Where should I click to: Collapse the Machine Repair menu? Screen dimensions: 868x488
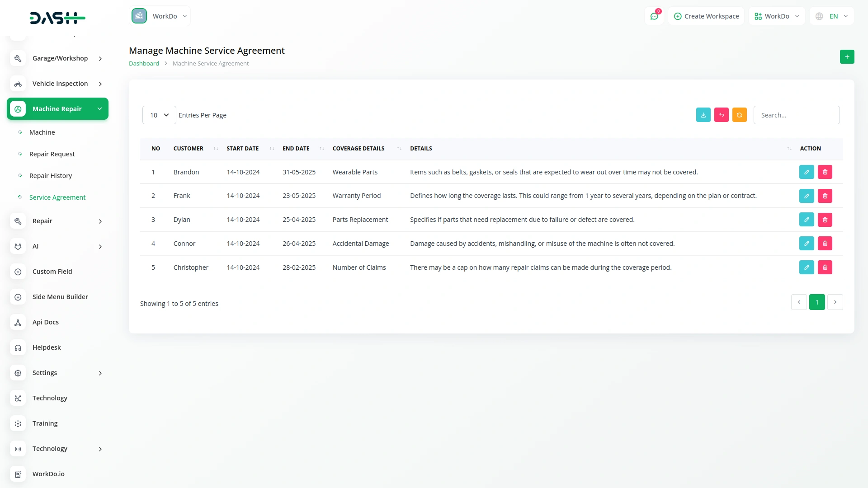(58, 109)
